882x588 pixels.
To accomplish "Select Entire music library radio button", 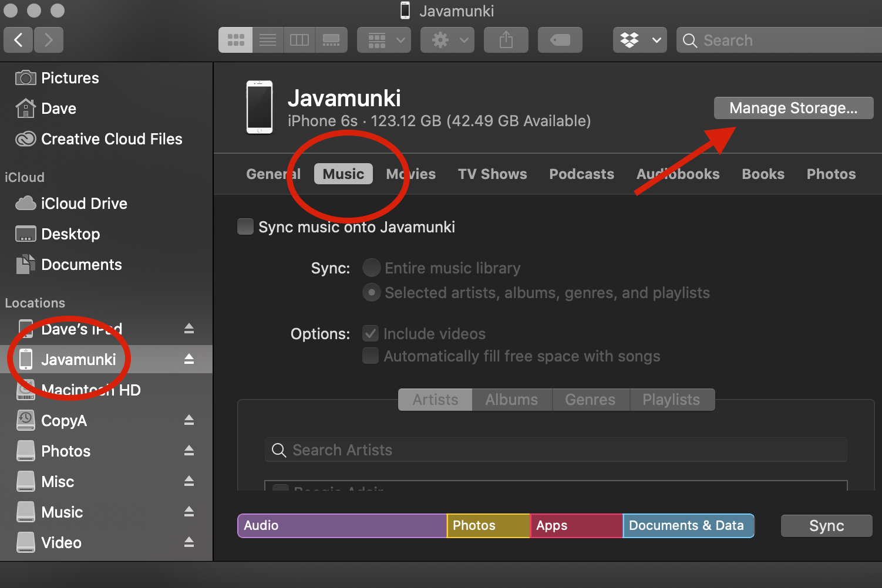I will point(372,268).
